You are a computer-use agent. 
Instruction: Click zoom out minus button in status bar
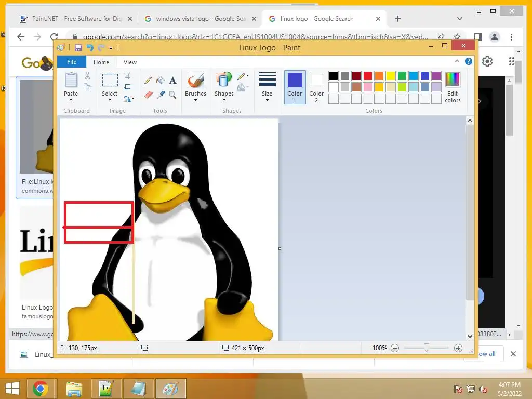(395, 348)
